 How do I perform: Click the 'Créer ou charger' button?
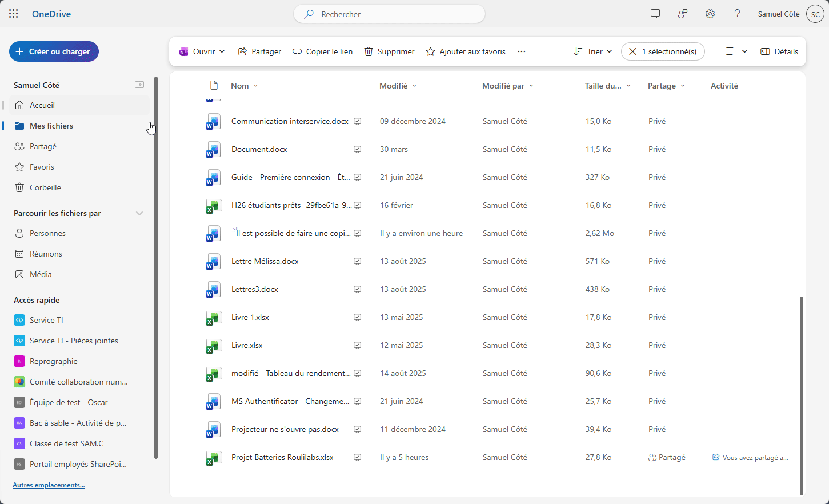click(54, 51)
